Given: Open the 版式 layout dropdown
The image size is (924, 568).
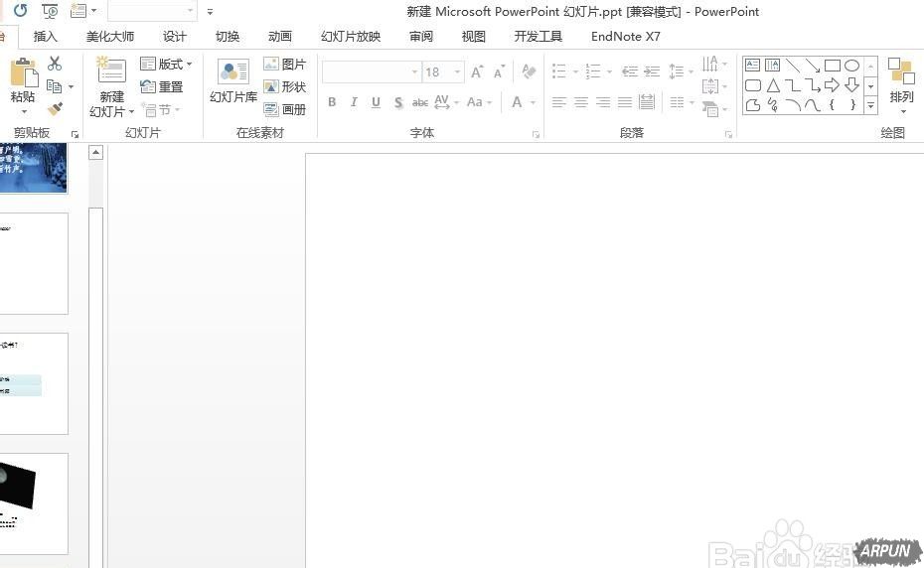Looking at the screenshot, I should pyautogui.click(x=167, y=64).
